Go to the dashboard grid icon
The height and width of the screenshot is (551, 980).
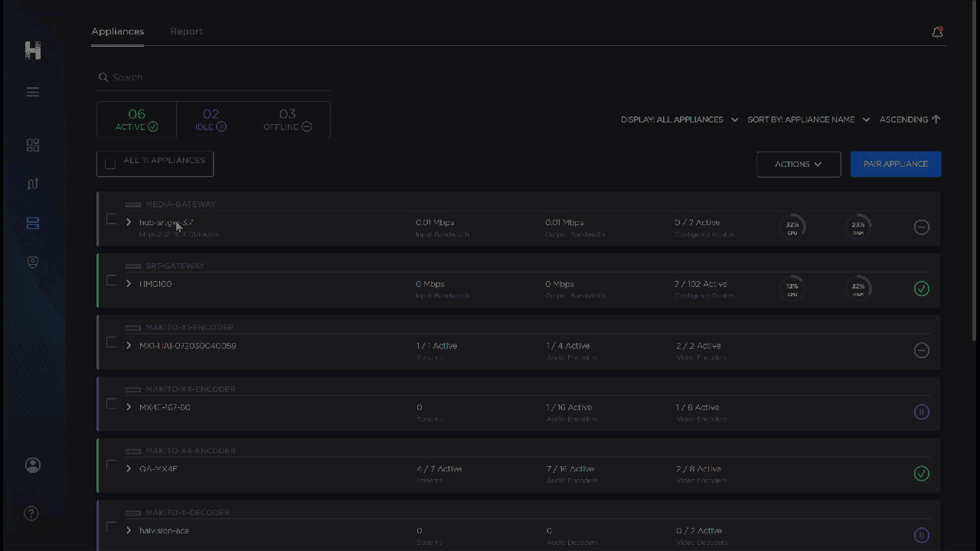click(33, 145)
